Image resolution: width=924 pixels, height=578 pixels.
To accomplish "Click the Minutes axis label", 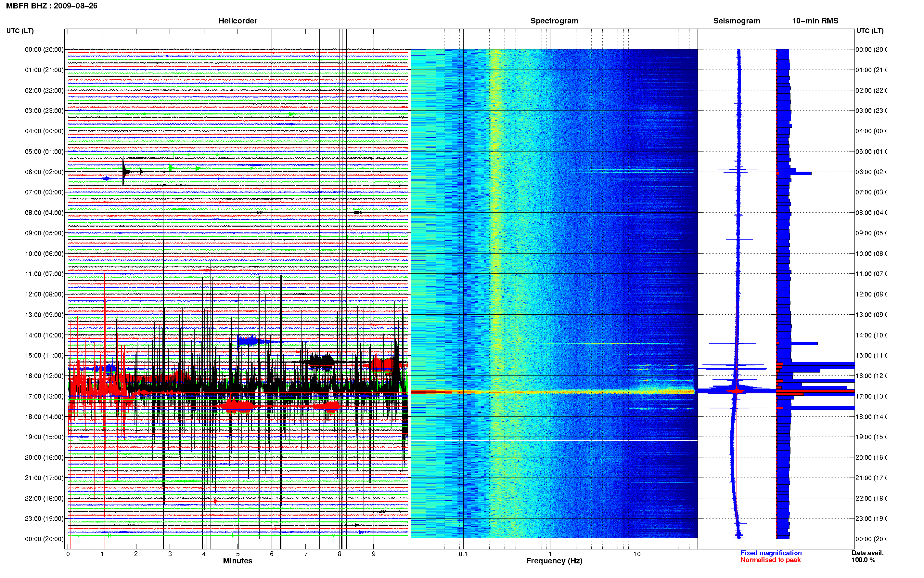I will 237,561.
